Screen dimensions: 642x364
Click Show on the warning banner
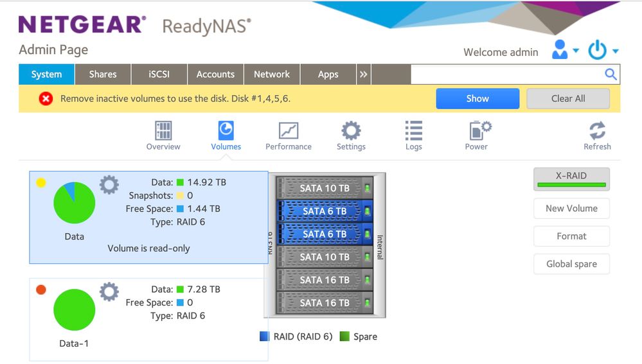(477, 99)
